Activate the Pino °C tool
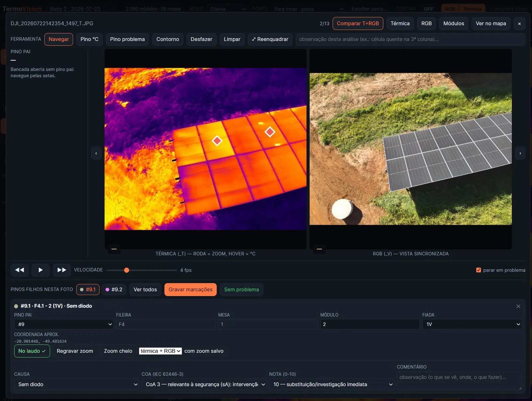 point(89,39)
